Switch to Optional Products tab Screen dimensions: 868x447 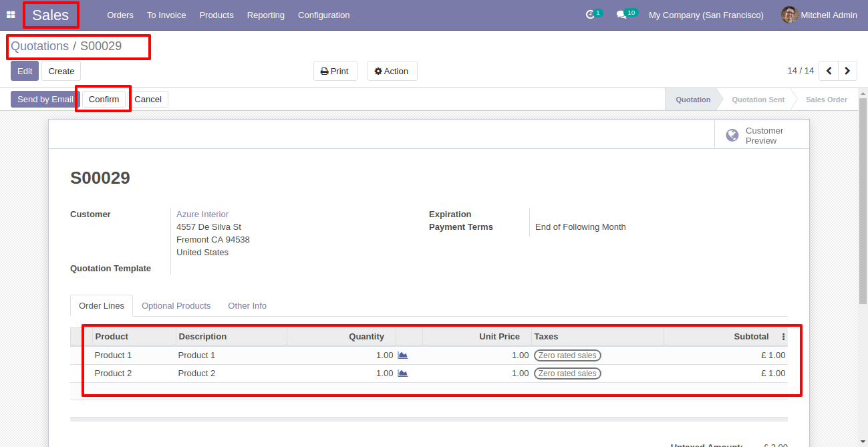(x=176, y=306)
